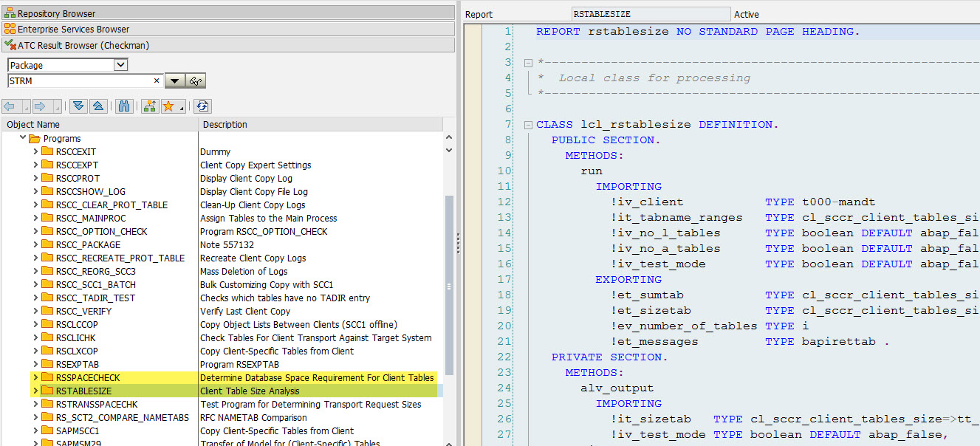Click the Display (glasses) button next to STRM

click(x=196, y=81)
